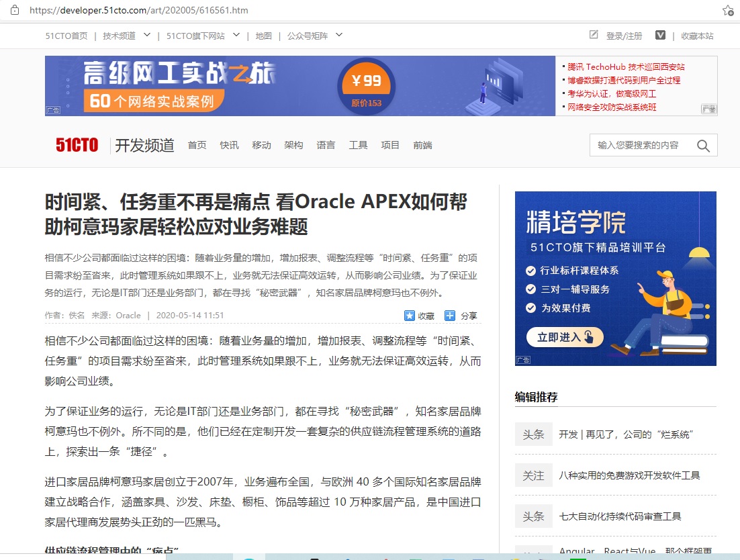Open 开发 | 再见了，公司的"烂系统" article

(626, 434)
